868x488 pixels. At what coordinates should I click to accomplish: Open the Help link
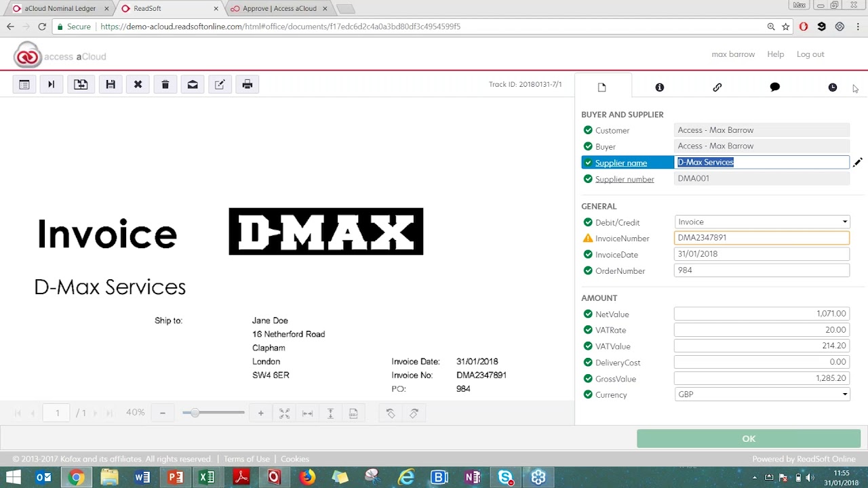coord(776,54)
